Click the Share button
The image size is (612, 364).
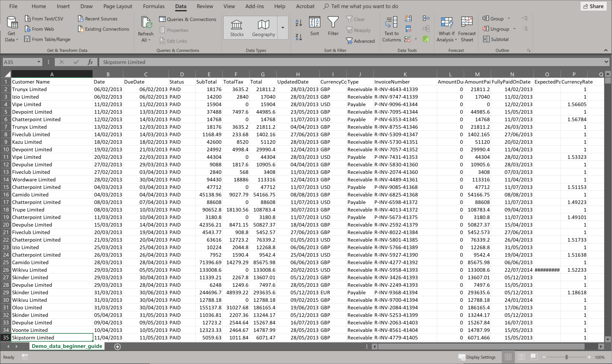click(593, 6)
